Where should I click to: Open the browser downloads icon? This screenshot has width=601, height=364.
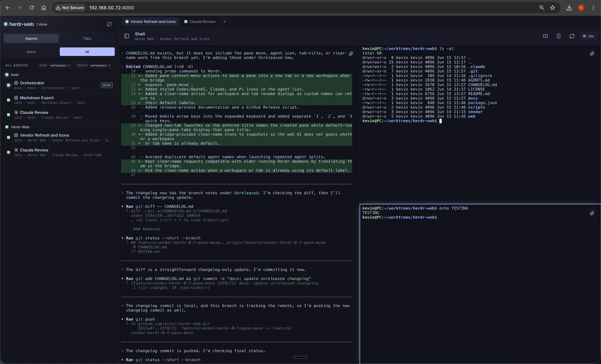tap(569, 8)
